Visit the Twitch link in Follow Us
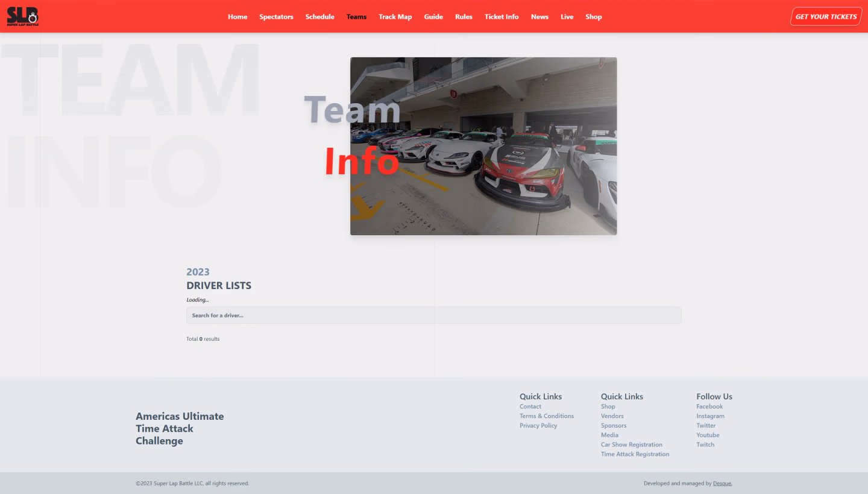This screenshot has width=868, height=494. tap(705, 445)
